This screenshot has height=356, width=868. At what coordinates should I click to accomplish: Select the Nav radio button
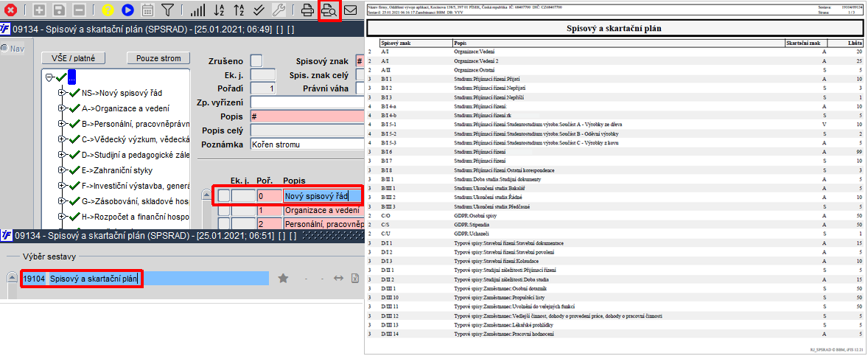tap(4, 49)
